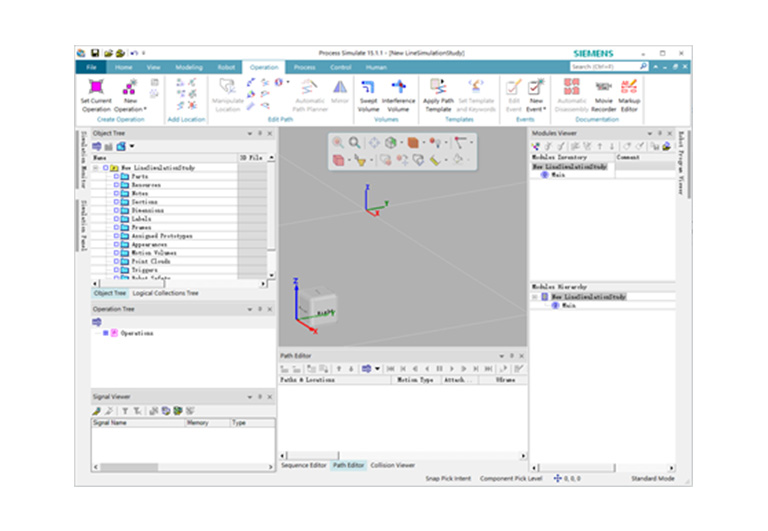Switch to the Modeling ribbon tab
The height and width of the screenshot is (531, 768).
point(189,67)
